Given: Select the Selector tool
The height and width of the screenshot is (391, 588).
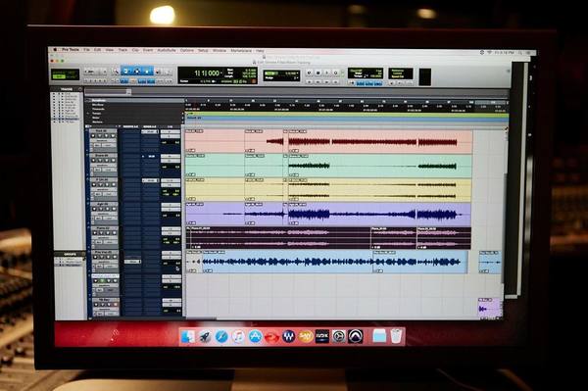Looking at the screenshot, I should pos(137,72).
